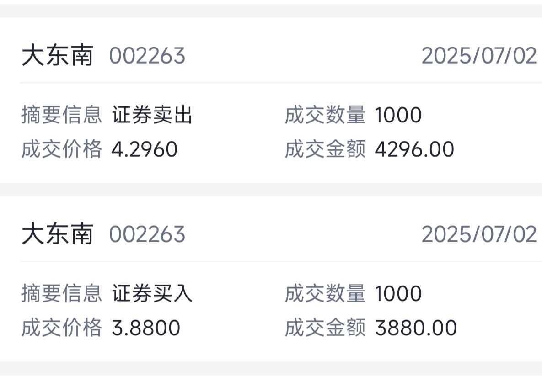542x392 pixels.
Task: Select date 2025/07/02 on sell record
Action: tap(479, 56)
